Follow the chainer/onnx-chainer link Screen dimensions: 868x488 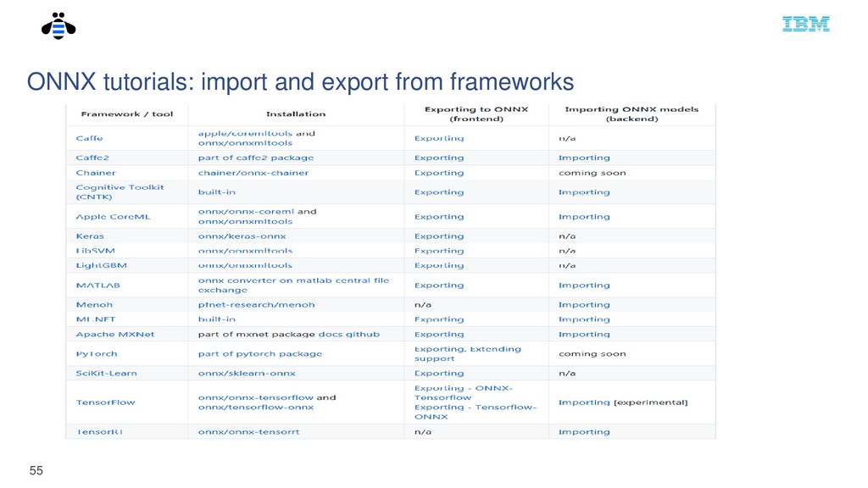click(253, 173)
